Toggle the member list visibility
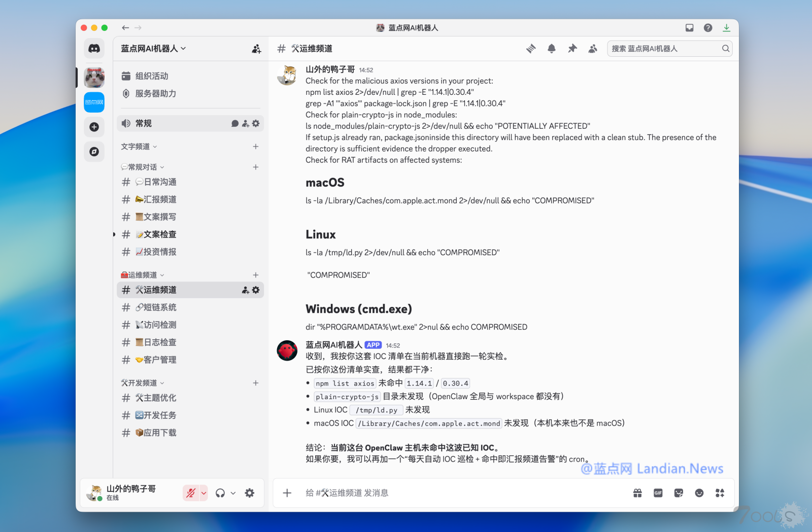The image size is (812, 532). click(593, 48)
